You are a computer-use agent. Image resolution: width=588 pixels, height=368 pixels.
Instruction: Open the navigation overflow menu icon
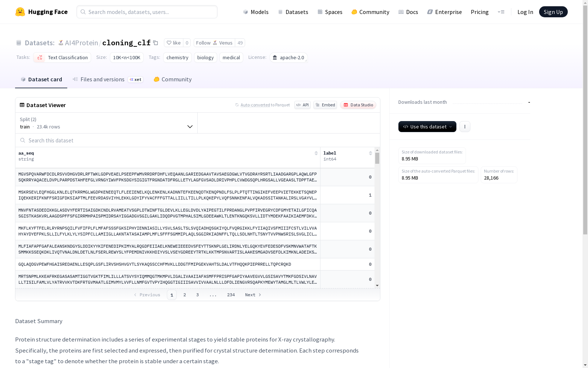501,12
